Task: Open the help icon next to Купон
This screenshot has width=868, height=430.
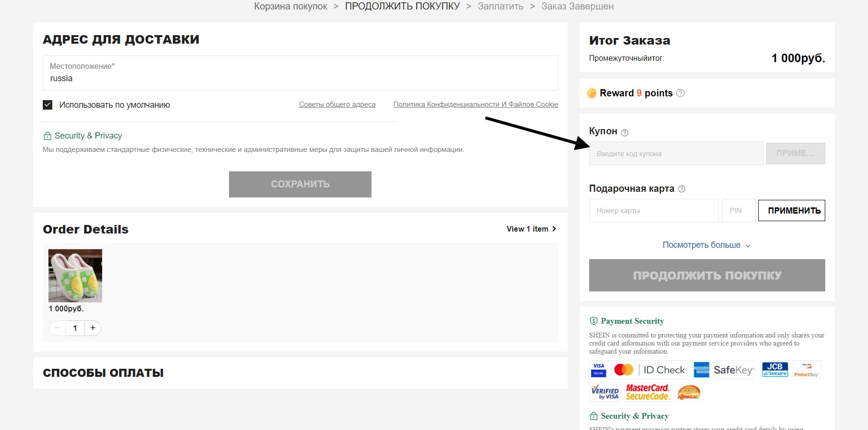Action: (x=625, y=132)
